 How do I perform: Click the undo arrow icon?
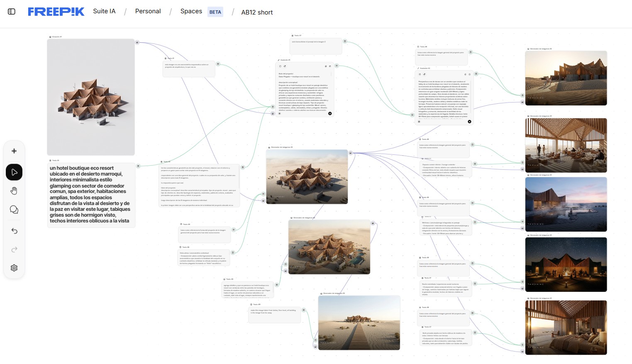(x=14, y=231)
